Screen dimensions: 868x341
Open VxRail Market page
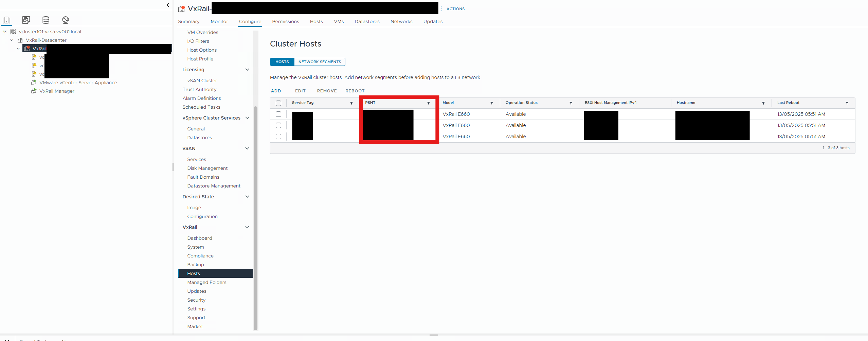pos(195,326)
